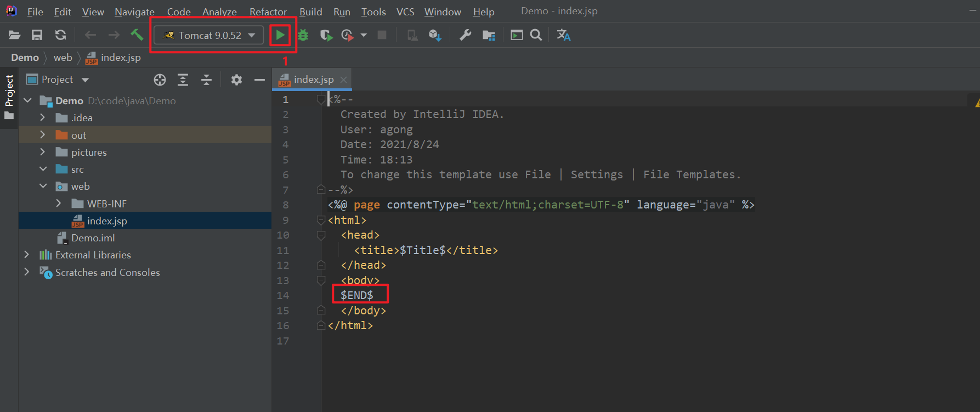Open the Project view dropdown
Image resolution: width=980 pixels, height=412 pixels.
(x=58, y=80)
